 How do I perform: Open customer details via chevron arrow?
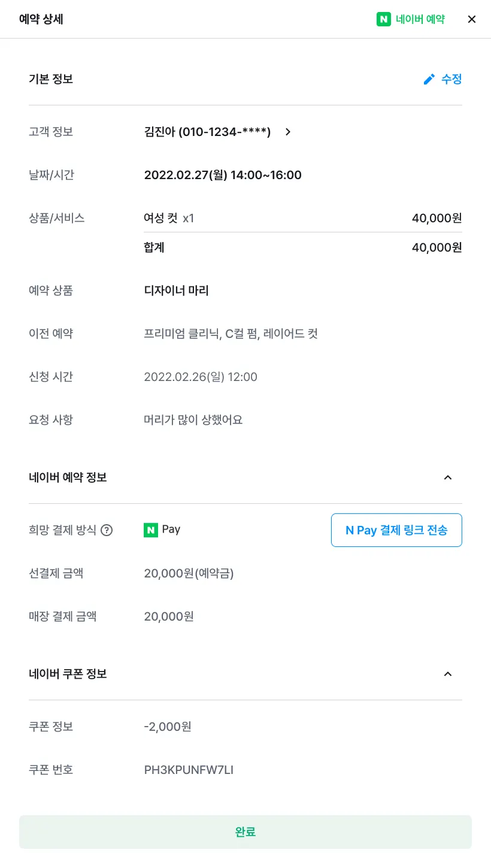pyautogui.click(x=288, y=132)
